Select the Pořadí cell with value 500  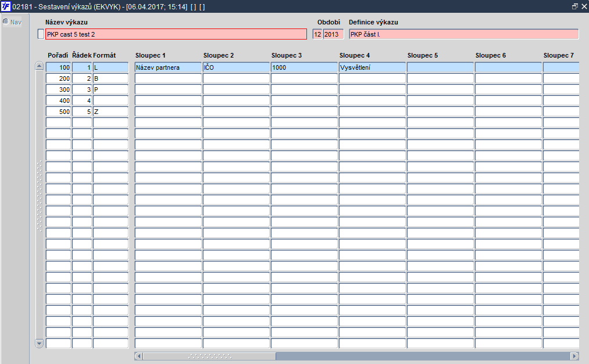click(58, 112)
